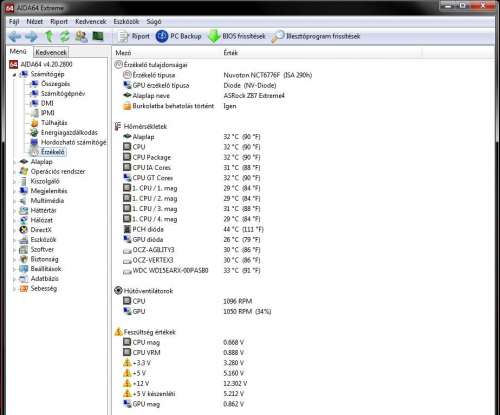Image resolution: width=500 pixels, height=415 pixels.
Task: Select the CPU Package temperature row
Action: pos(191,157)
